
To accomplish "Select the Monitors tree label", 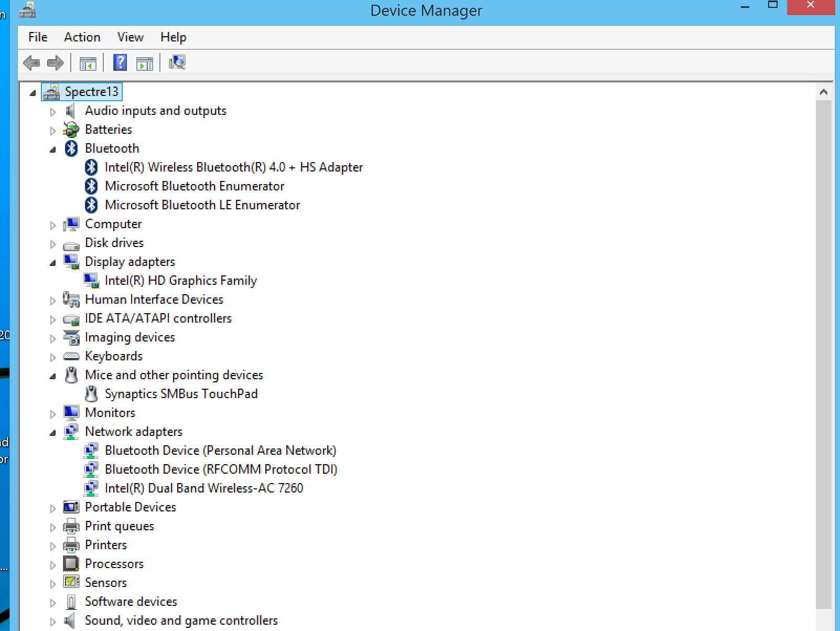I will coord(110,413).
